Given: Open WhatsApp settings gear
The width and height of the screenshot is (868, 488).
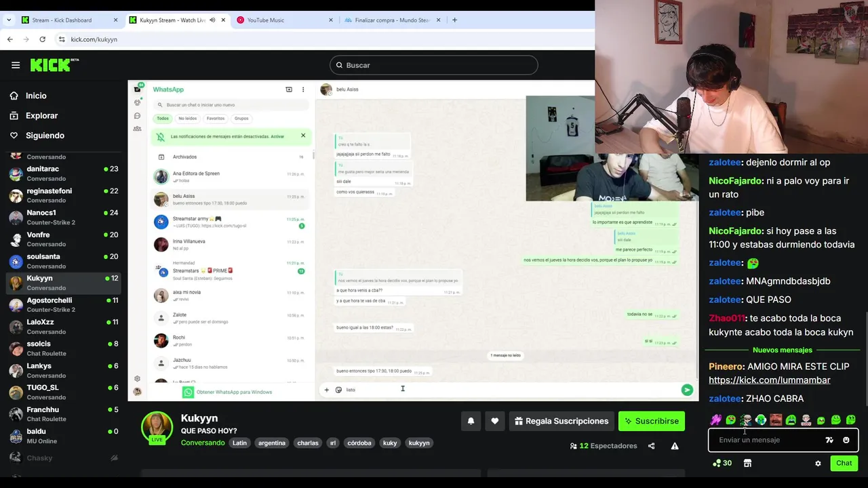Looking at the screenshot, I should click(x=138, y=379).
